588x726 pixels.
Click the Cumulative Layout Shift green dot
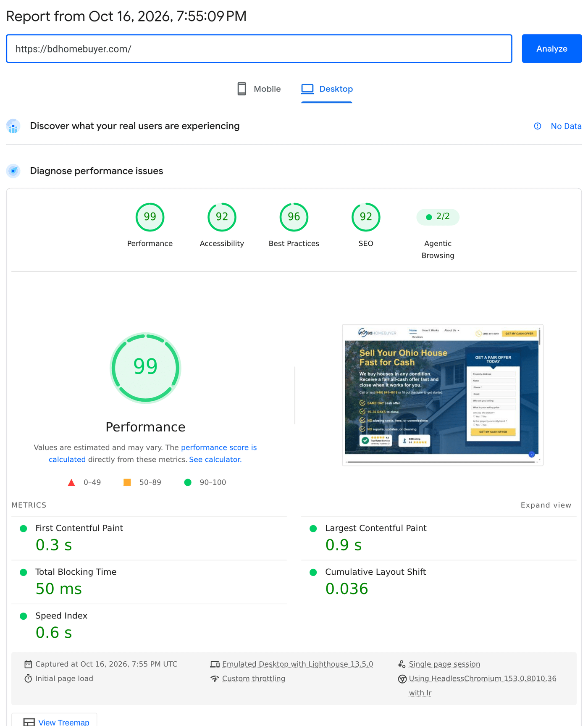(x=313, y=572)
